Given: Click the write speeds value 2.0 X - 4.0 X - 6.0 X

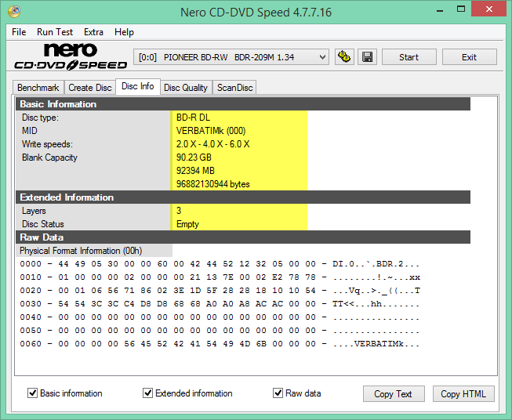Looking at the screenshot, I should pyautogui.click(x=213, y=144).
